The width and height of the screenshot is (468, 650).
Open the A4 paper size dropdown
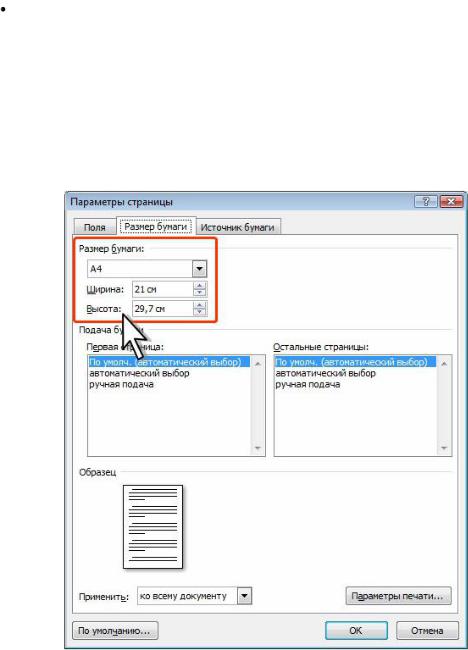(199, 269)
